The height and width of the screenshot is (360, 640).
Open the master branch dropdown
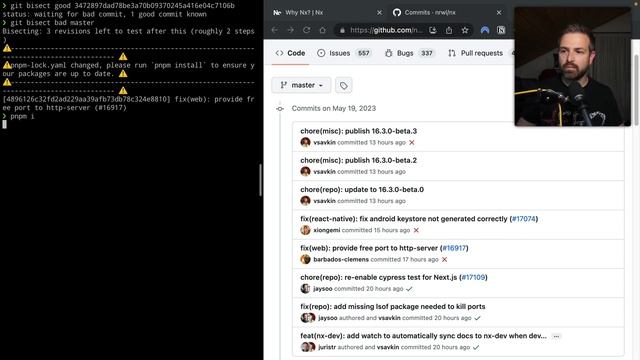click(301, 85)
